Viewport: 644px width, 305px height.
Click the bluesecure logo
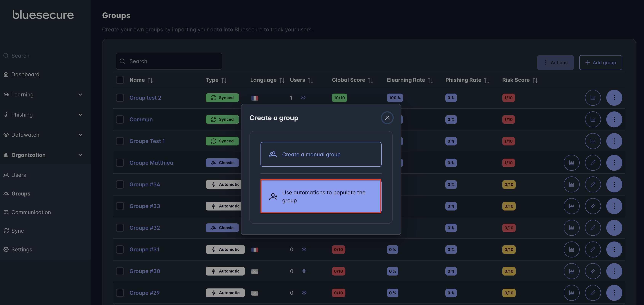[x=43, y=15]
